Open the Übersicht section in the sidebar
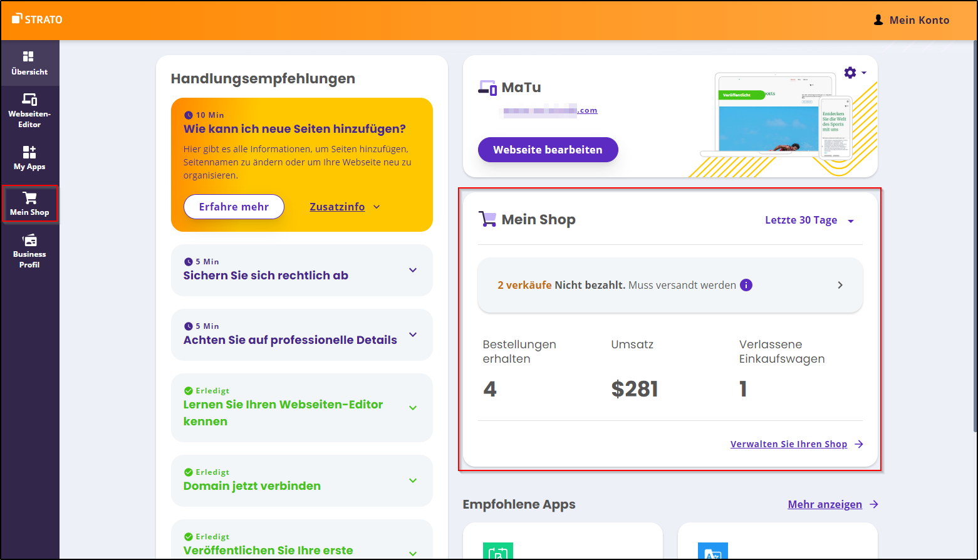 (x=29, y=63)
